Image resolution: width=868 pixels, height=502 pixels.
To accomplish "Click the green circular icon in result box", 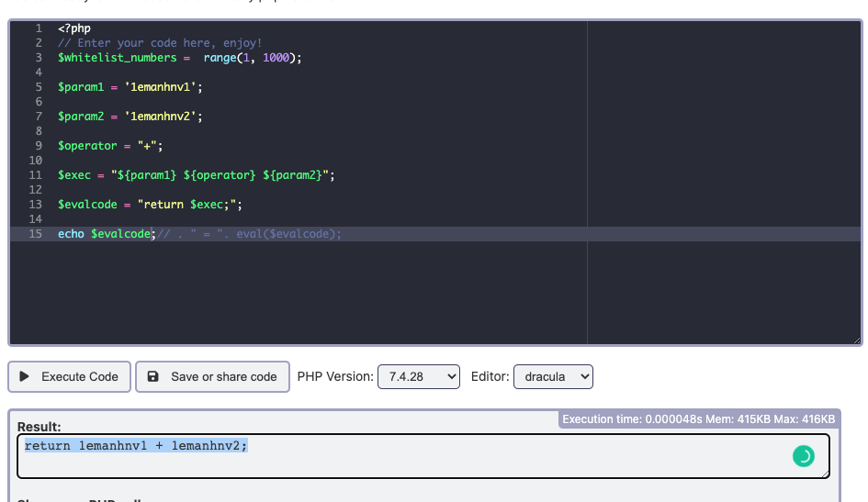I will (x=803, y=456).
